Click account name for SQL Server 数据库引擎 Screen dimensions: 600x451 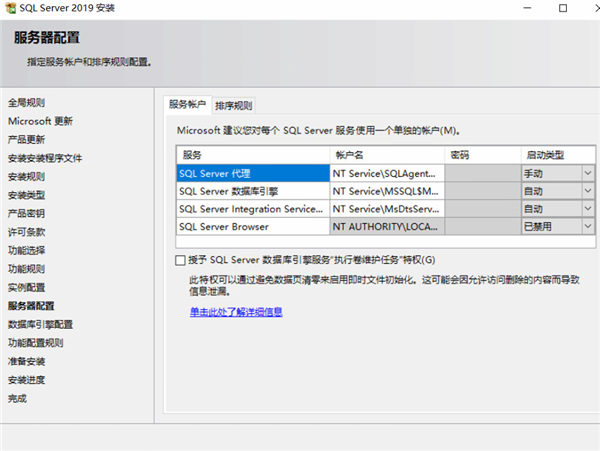(387, 191)
